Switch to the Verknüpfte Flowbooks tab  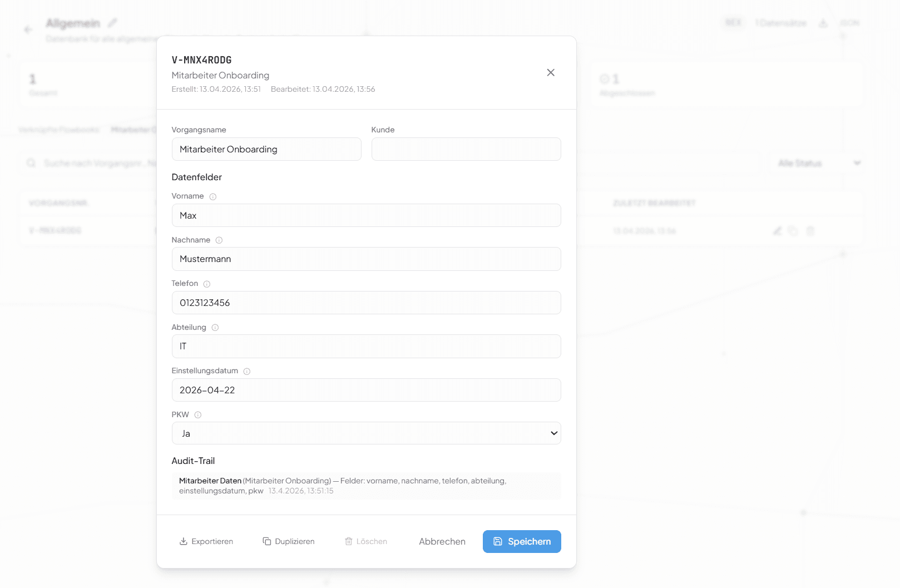(60, 129)
